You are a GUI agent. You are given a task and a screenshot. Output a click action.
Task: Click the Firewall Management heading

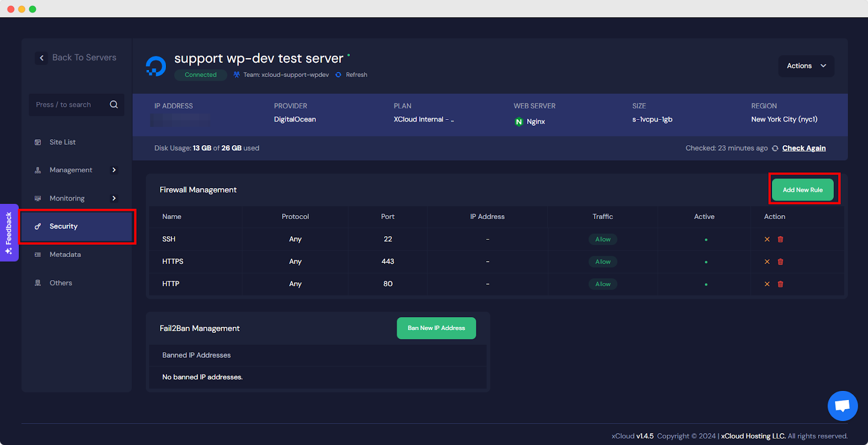pos(198,190)
